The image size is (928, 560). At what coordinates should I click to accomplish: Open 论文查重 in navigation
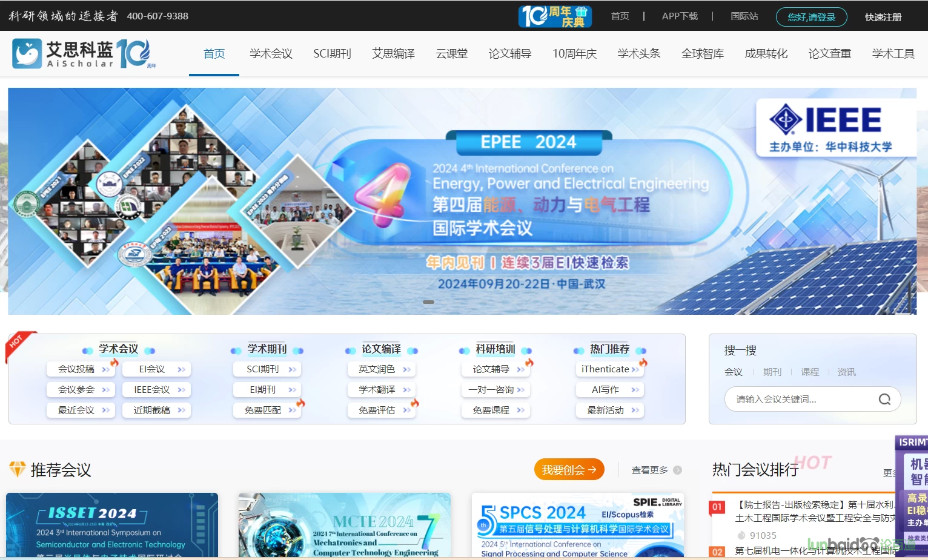tap(830, 54)
